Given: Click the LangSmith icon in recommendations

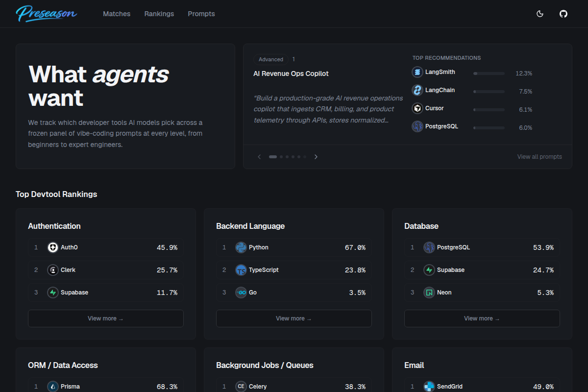Looking at the screenshot, I should point(417,72).
